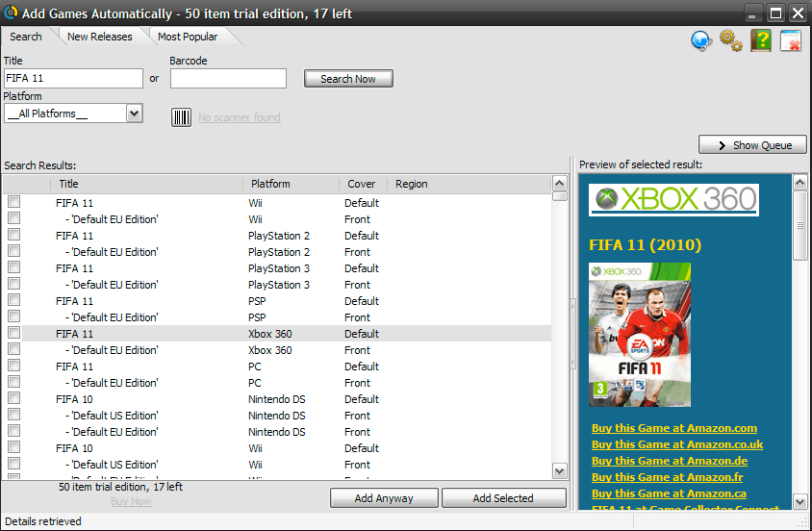Screen dimensions: 812x531
Task: Click the barcode scanner icon
Action: (x=181, y=117)
